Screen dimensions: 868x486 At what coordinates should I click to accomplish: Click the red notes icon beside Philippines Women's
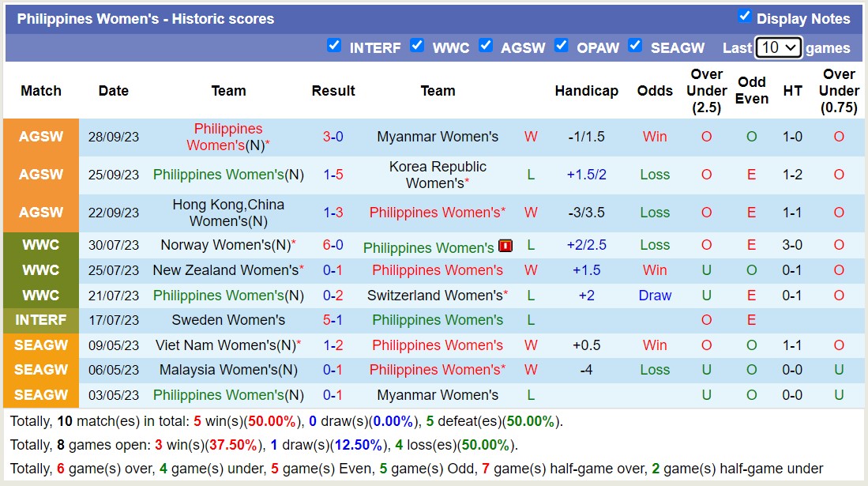504,246
